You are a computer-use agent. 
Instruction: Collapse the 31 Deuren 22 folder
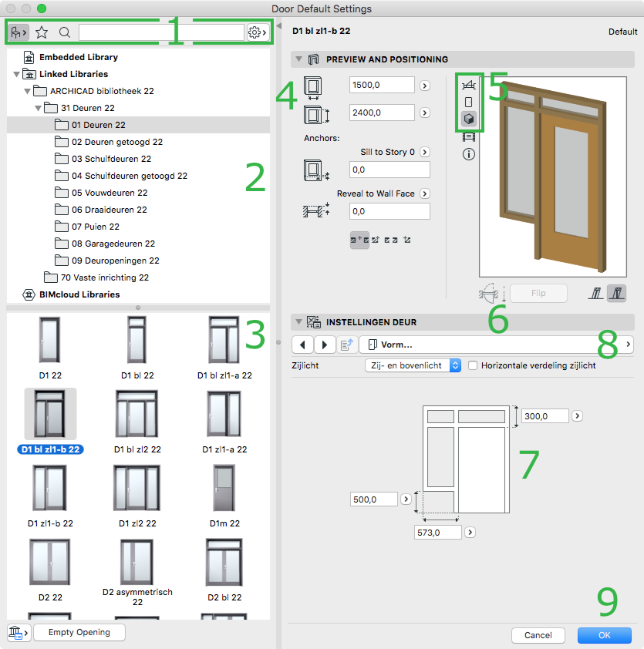click(x=38, y=109)
